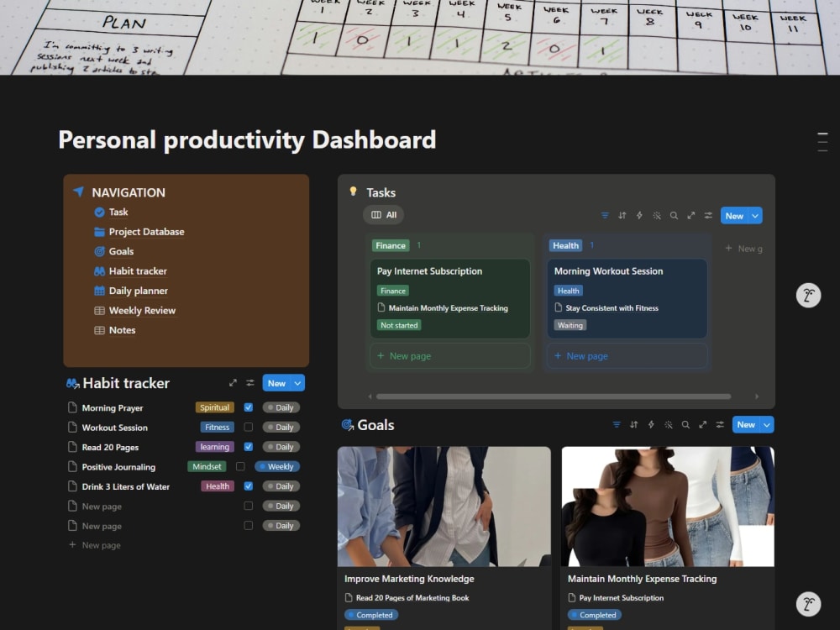Viewport: 840px width, 630px height.
Task: Open the Improve Marketing Knowledge cover image
Action: 444,507
